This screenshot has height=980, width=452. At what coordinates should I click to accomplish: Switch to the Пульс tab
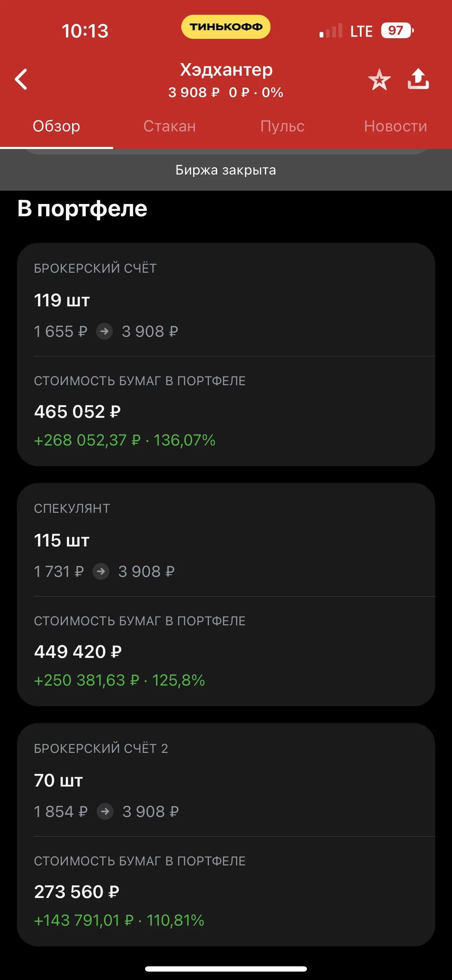click(x=282, y=126)
